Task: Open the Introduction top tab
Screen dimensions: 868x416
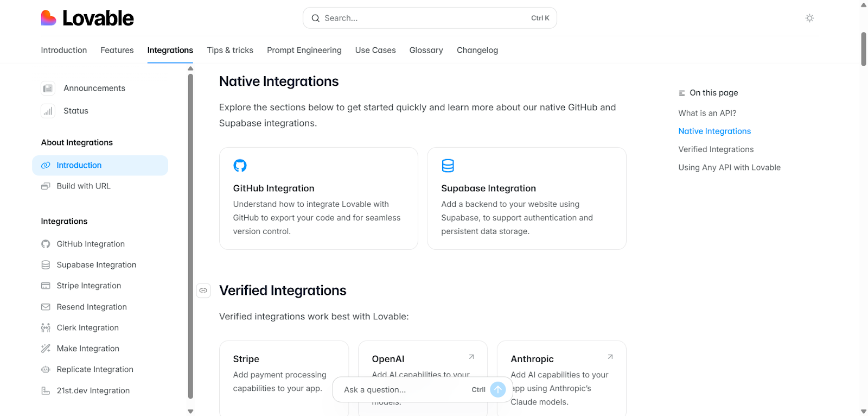Action: [x=64, y=50]
